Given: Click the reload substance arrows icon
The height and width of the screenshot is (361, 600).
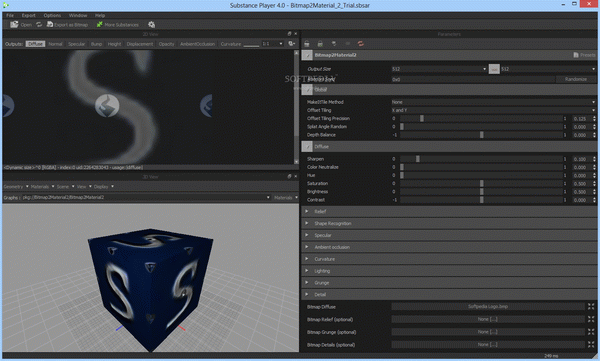Looking at the screenshot, I should pyautogui.click(x=39, y=25).
